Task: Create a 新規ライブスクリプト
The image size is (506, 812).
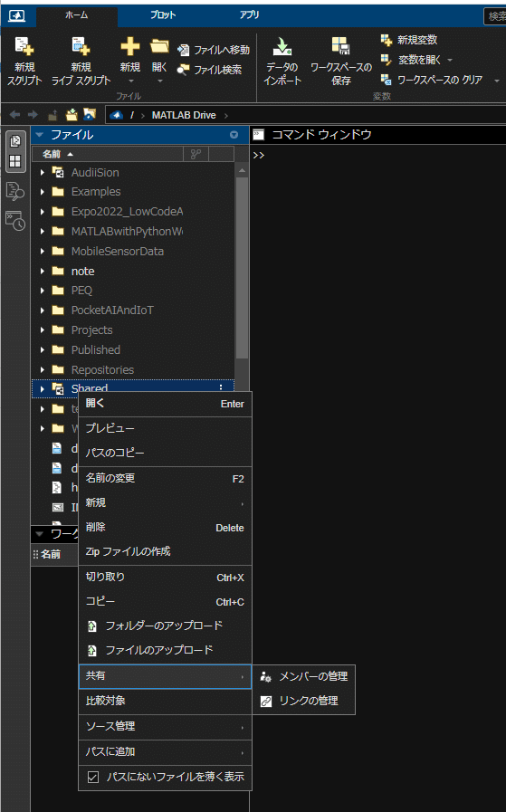Action: [81, 62]
